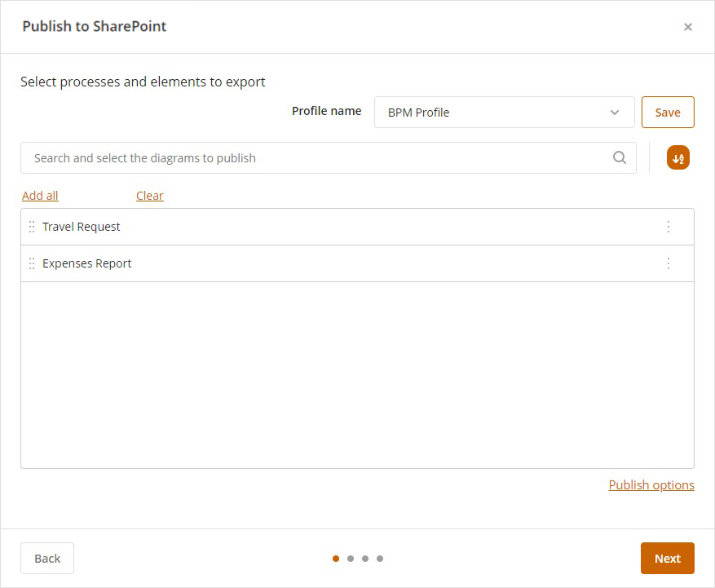Click the alphabetical sort order icon
The image size is (715, 588).
click(677, 158)
